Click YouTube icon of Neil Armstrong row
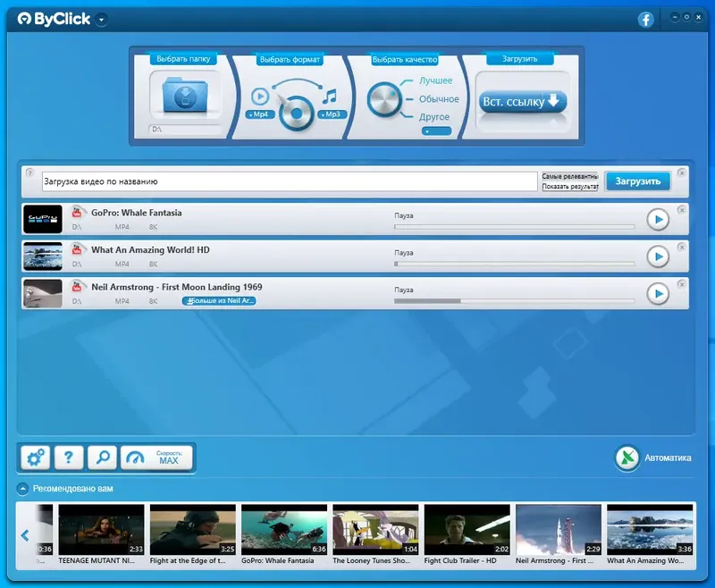Image resolution: width=715 pixels, height=588 pixels. [x=77, y=286]
